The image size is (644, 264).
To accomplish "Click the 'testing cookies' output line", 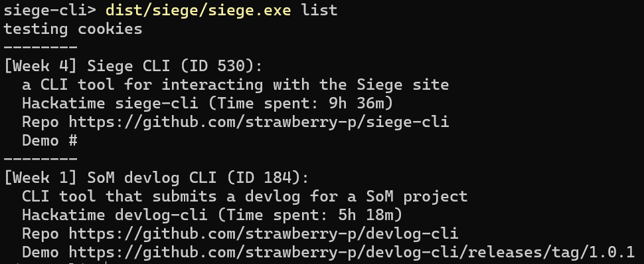I will pos(73,29).
